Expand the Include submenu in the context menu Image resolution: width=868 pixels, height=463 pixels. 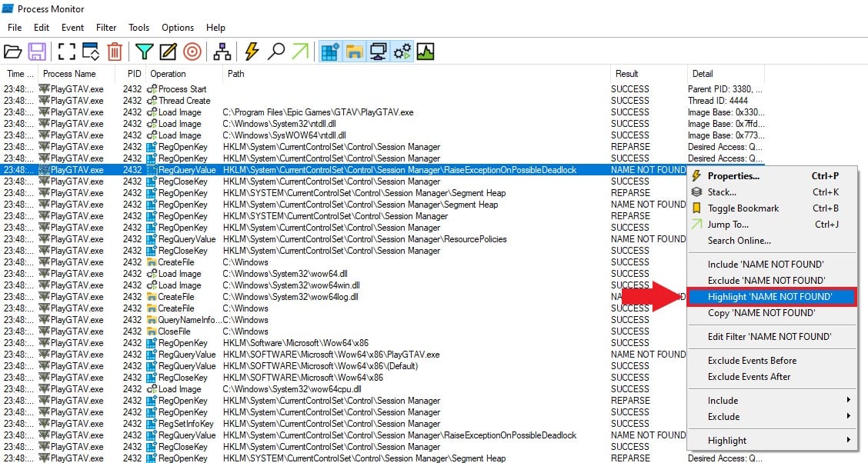pos(773,401)
